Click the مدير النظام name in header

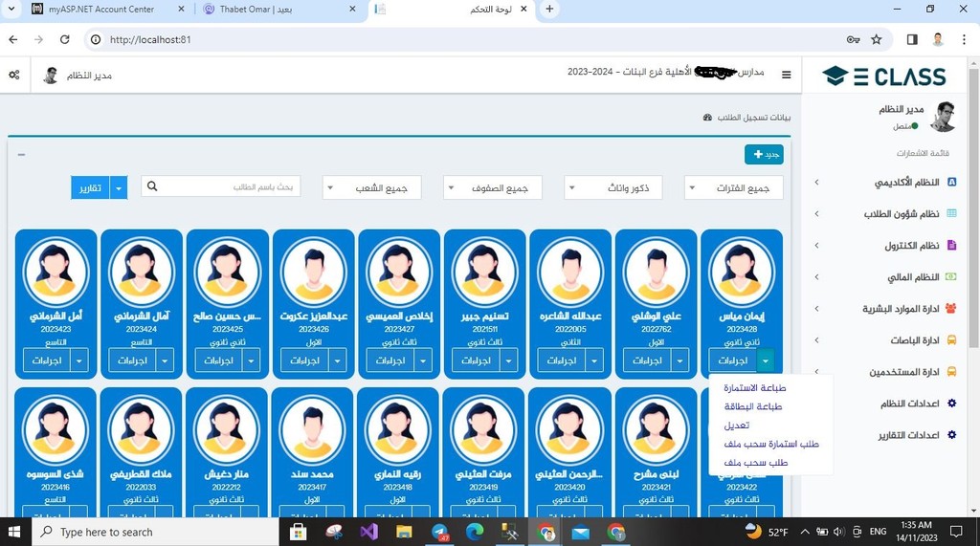[x=89, y=75]
